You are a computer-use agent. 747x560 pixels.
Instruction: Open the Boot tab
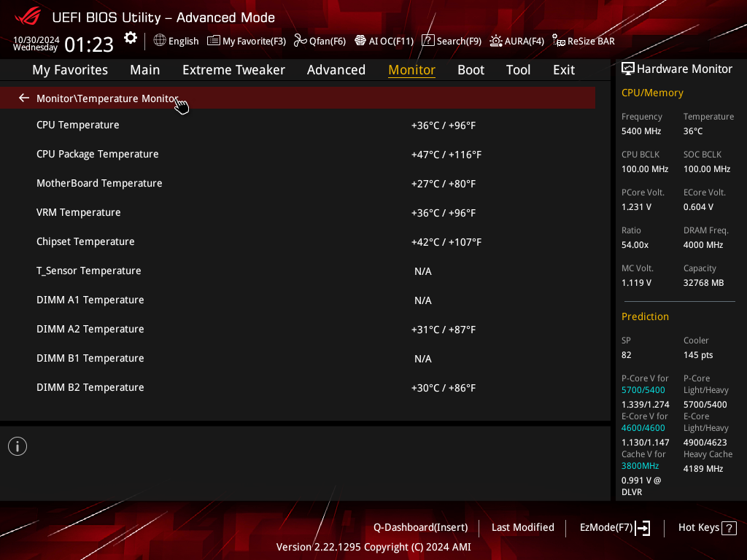[471, 70]
